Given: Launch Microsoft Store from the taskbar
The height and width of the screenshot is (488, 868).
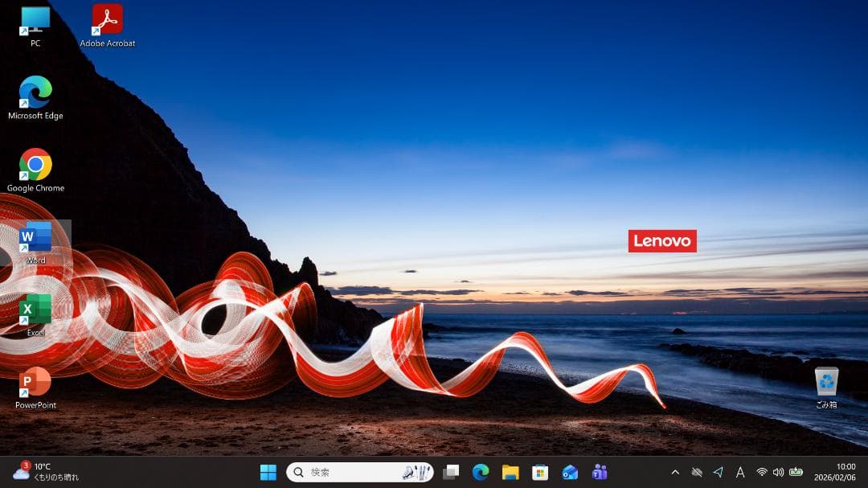Looking at the screenshot, I should (540, 473).
